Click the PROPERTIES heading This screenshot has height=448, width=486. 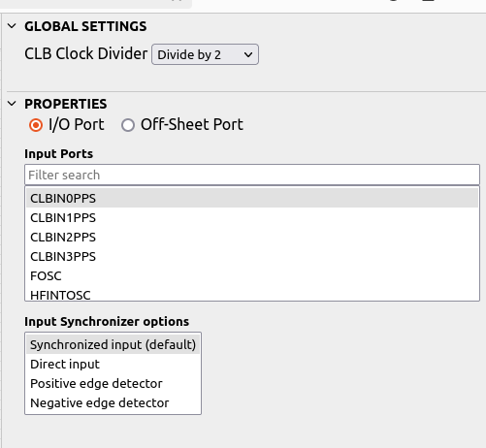point(66,104)
